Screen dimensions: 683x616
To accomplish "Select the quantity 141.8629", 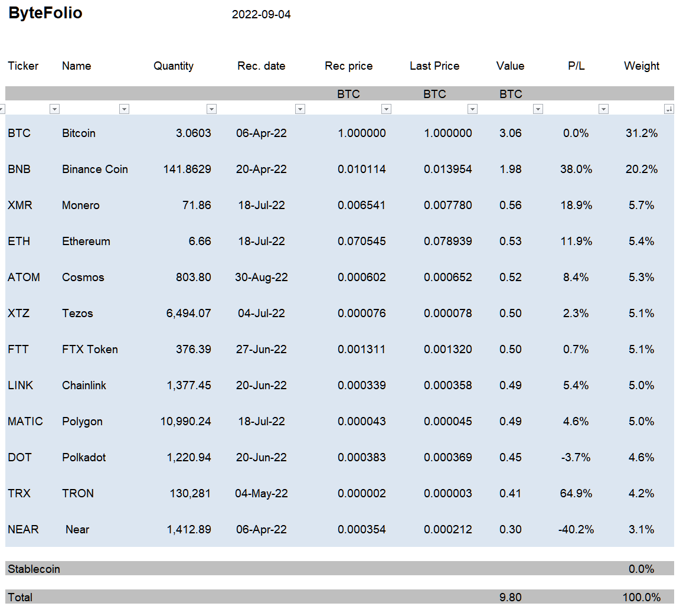I will [187, 169].
